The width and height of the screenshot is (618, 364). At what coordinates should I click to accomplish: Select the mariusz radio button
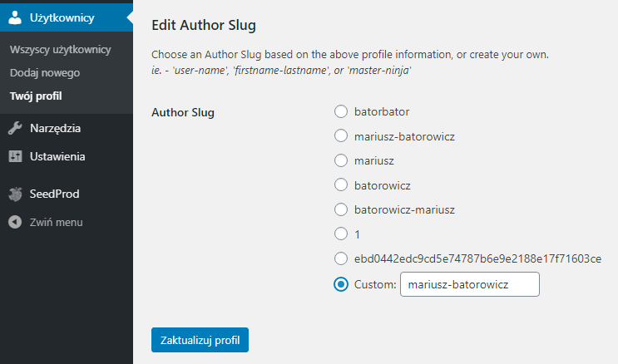(340, 160)
